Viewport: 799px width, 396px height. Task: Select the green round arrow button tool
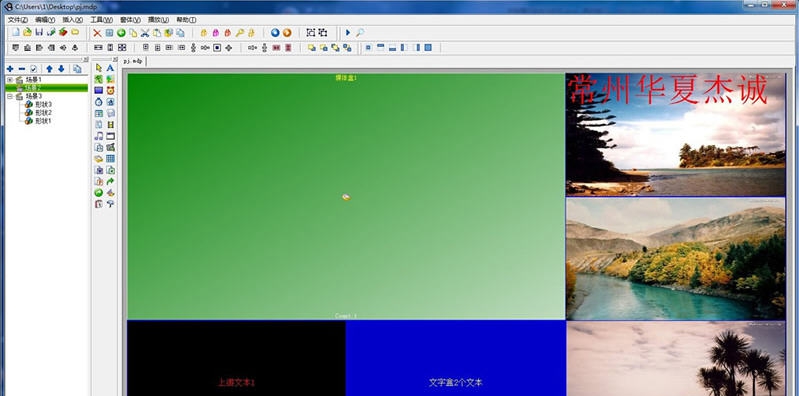(x=99, y=193)
